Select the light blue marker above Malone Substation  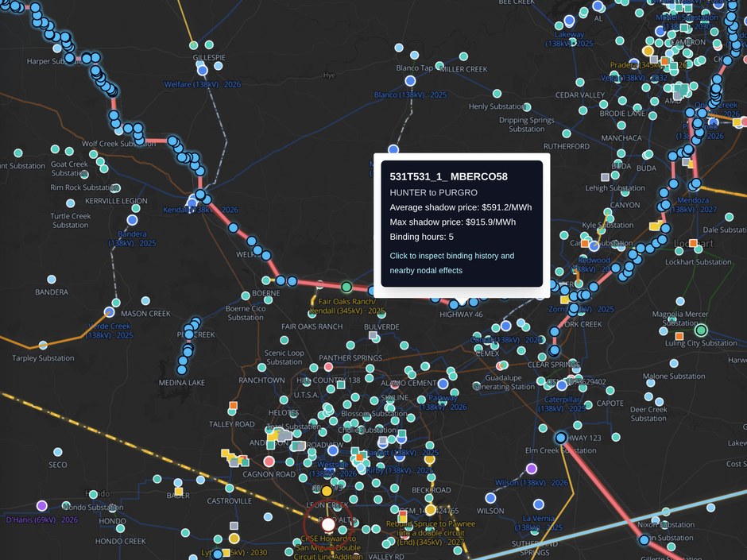674,363
